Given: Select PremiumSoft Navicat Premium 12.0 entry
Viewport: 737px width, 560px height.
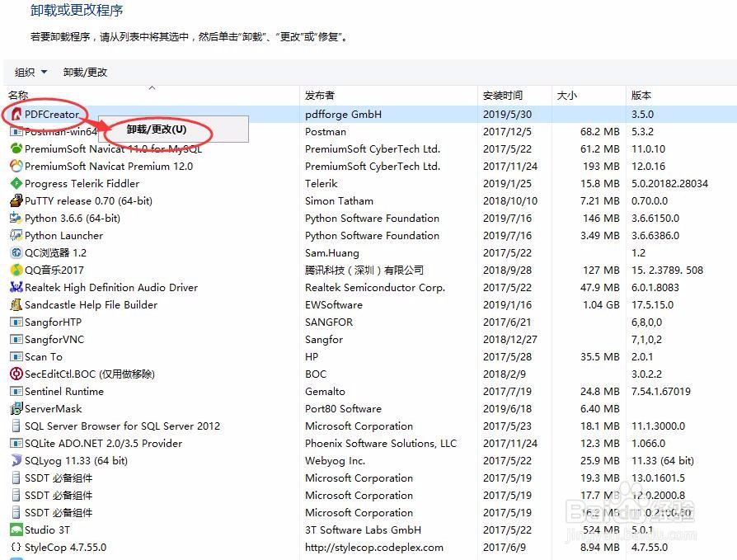Looking at the screenshot, I should point(109,166).
